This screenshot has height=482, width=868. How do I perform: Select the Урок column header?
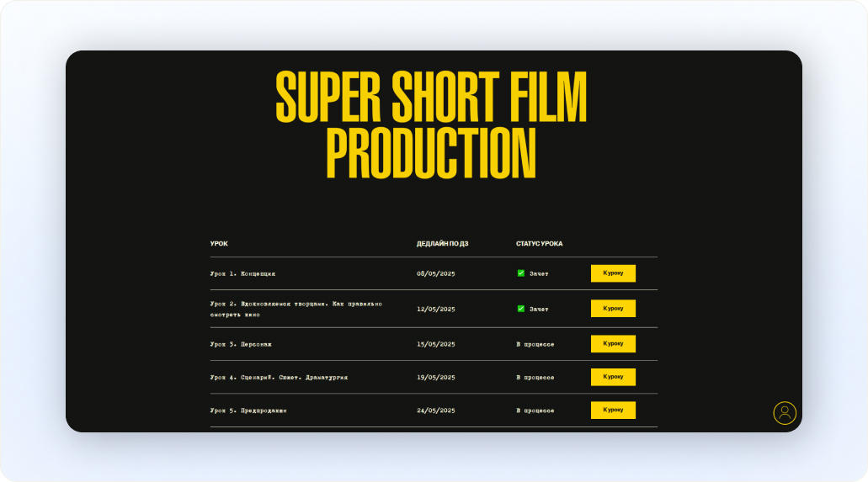[219, 243]
